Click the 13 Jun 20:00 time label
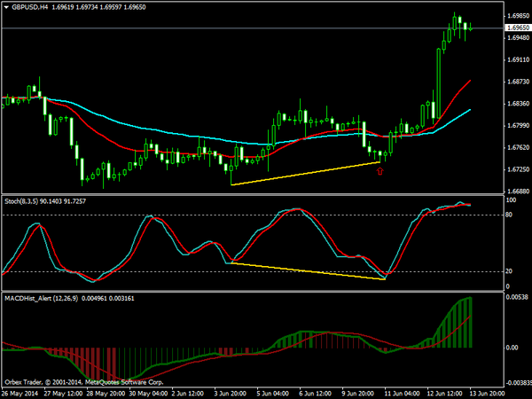The image size is (532, 399). click(x=488, y=394)
